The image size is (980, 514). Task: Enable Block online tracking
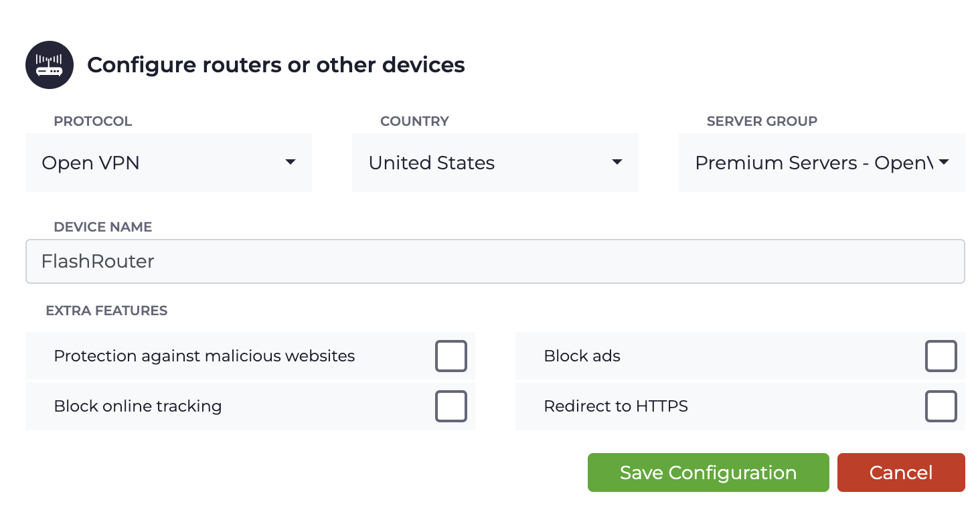click(x=451, y=406)
